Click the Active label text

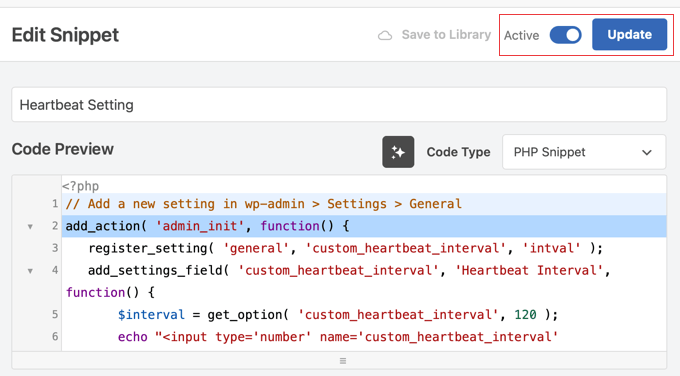(x=521, y=35)
